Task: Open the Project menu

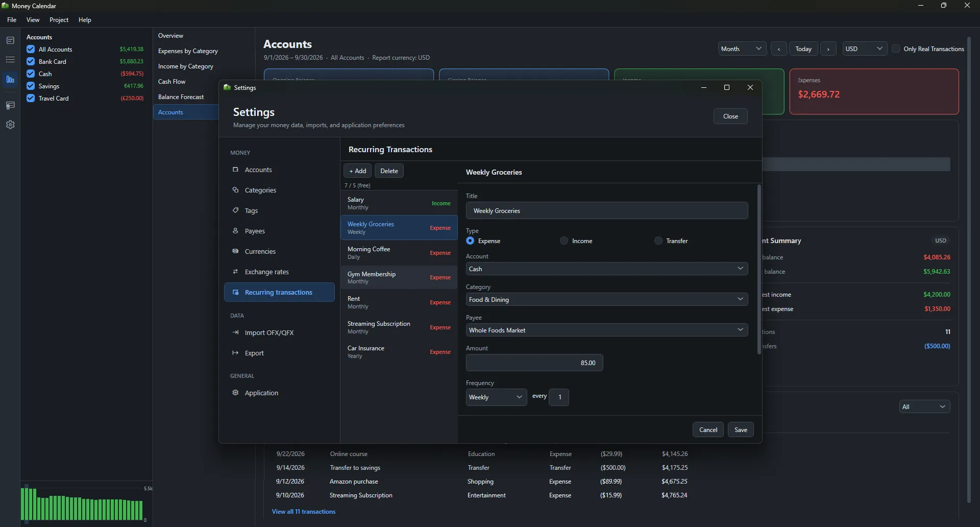Action: point(59,19)
